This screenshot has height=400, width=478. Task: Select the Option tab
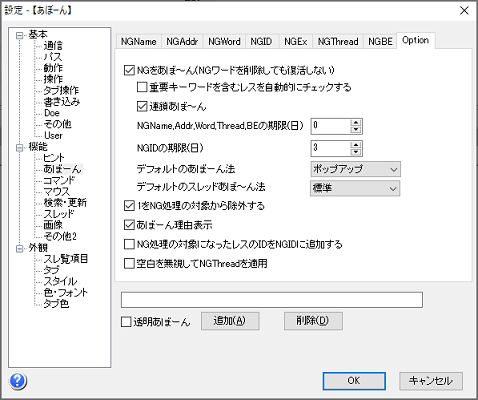point(415,40)
